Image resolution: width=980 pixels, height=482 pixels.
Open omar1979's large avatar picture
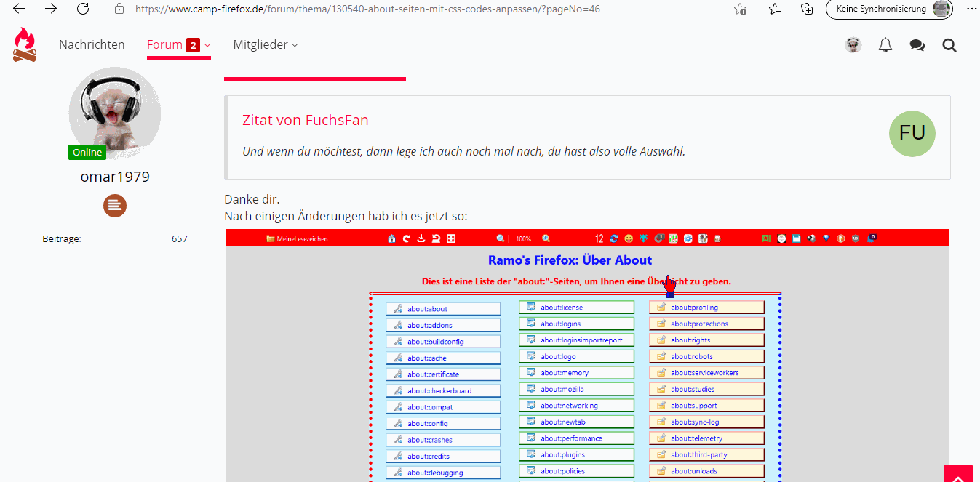[115, 113]
